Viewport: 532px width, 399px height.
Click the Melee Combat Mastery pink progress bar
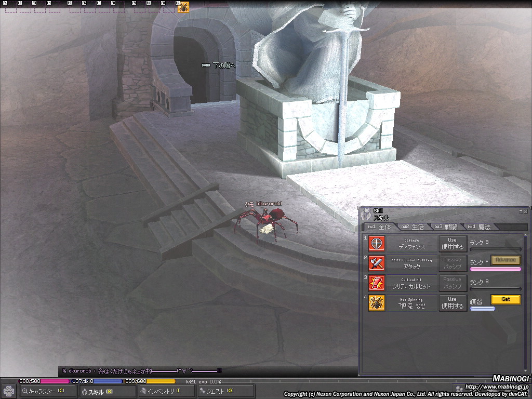pyautogui.click(x=495, y=270)
